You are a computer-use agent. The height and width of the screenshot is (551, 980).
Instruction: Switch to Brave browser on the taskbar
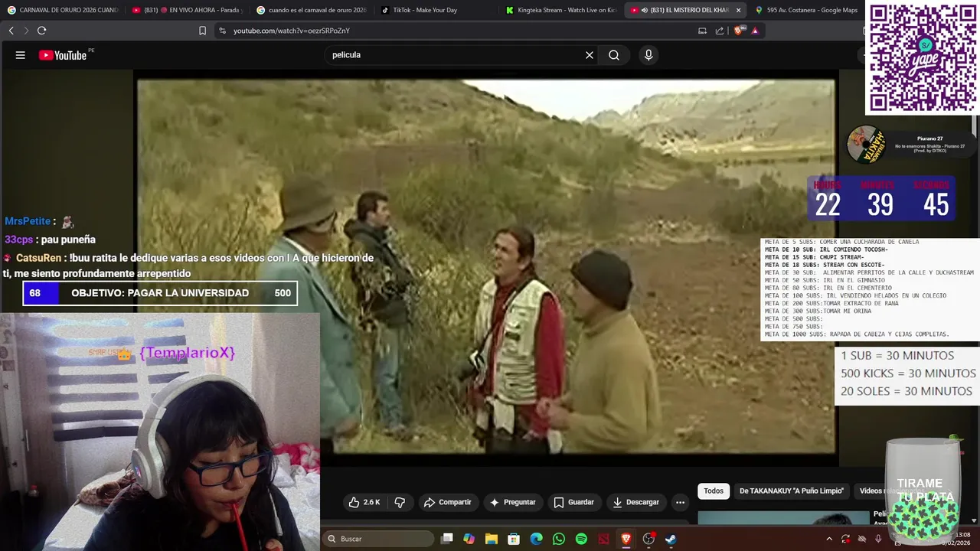coord(626,539)
